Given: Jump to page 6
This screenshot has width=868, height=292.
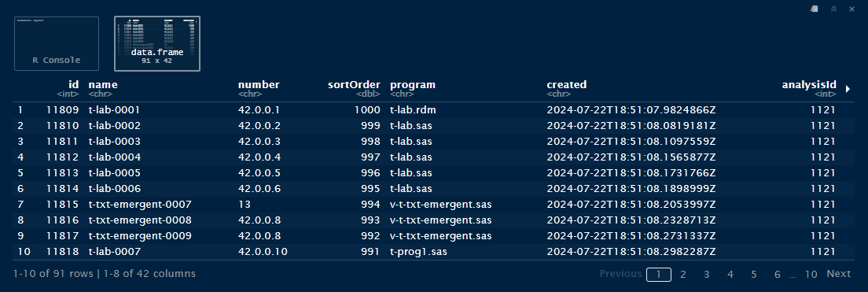Looking at the screenshot, I should (x=778, y=274).
